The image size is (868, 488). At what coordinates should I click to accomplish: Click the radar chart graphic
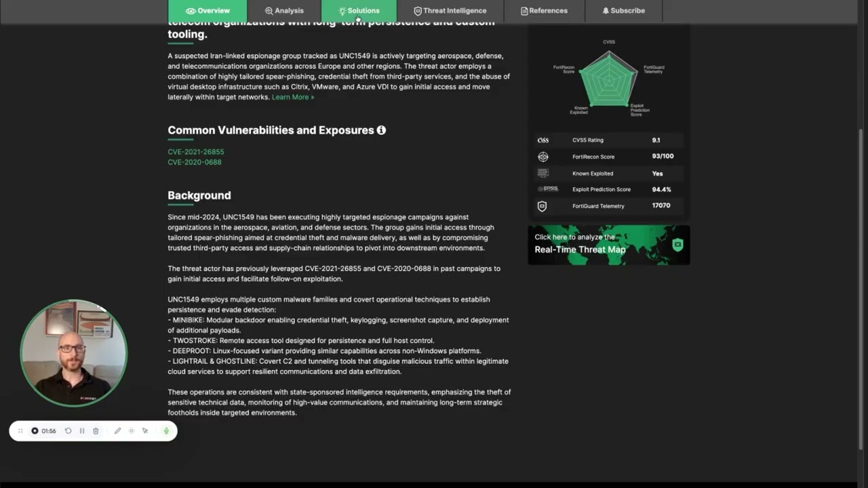609,79
